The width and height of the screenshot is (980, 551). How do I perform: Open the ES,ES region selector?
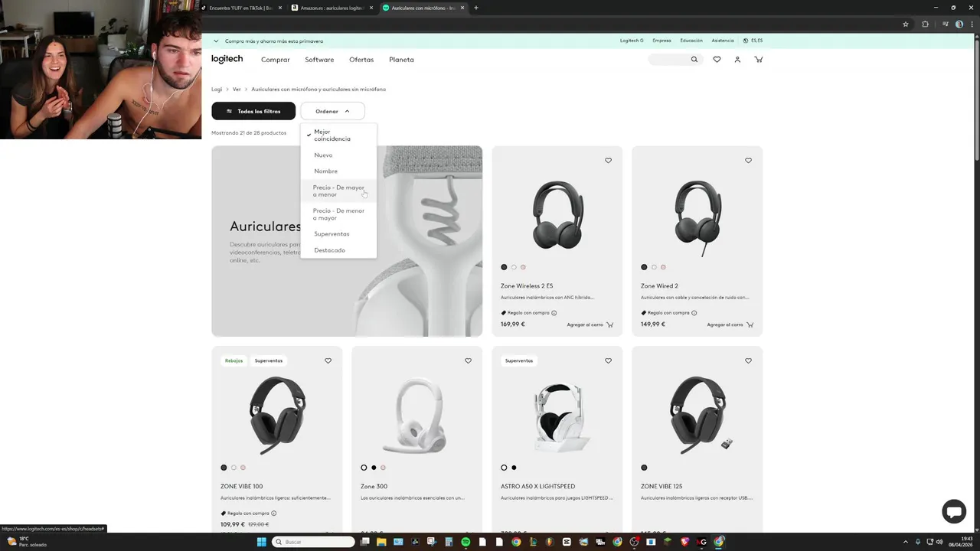[x=753, y=41]
